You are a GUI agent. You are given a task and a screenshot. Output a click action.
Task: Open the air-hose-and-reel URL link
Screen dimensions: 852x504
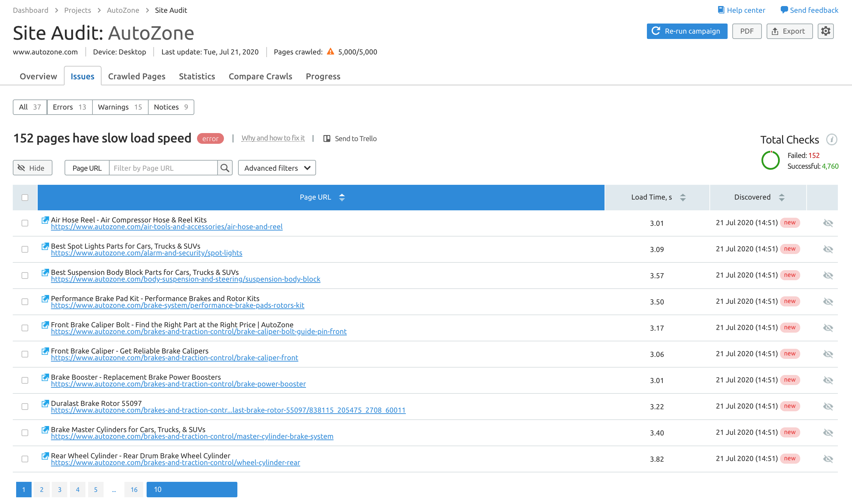click(x=166, y=227)
